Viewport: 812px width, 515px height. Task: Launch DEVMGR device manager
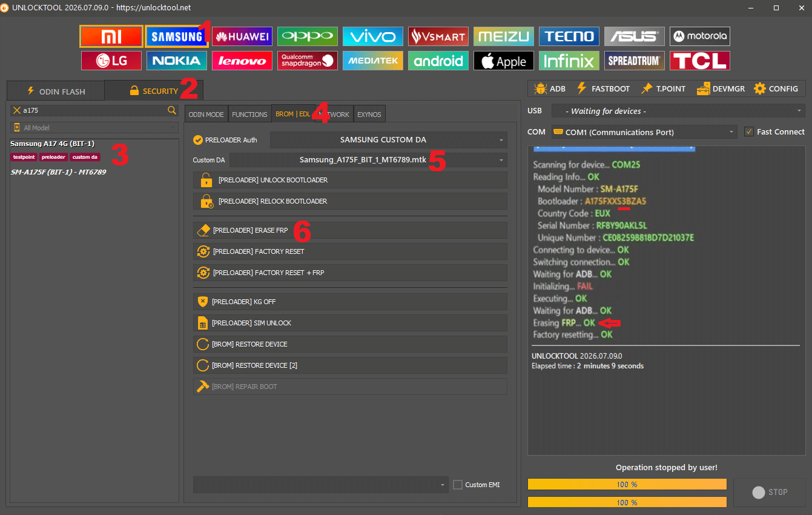[721, 88]
